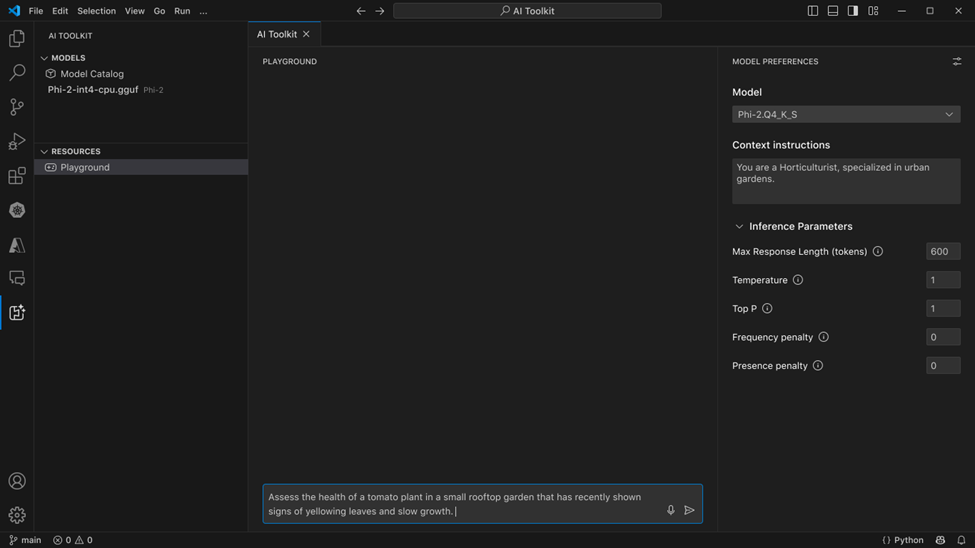Open the View menu
This screenshot has height=548, width=975.
click(x=134, y=11)
